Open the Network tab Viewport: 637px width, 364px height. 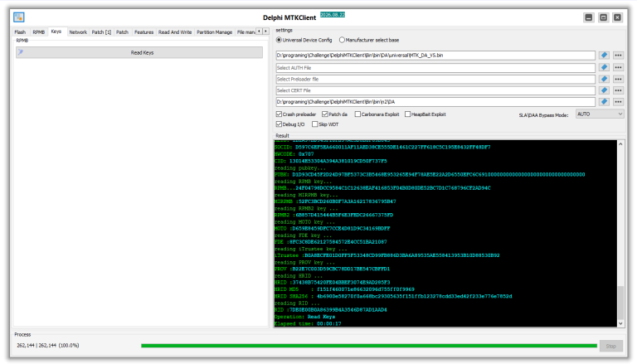coord(78,32)
